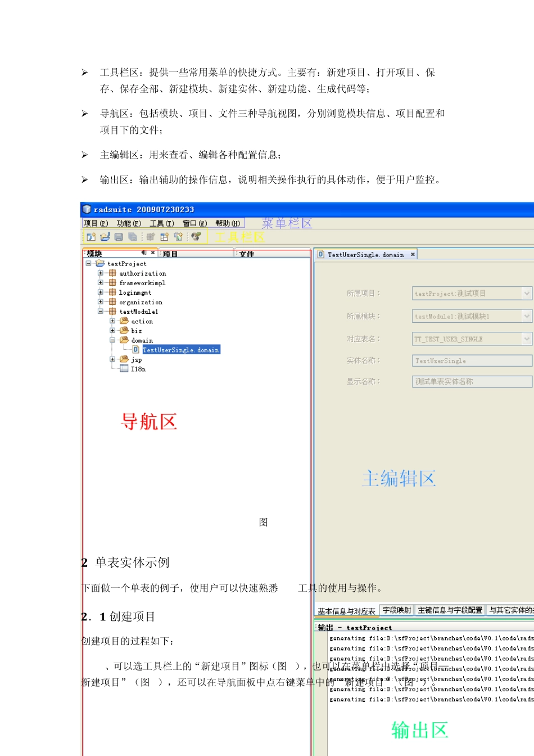Click the Save disk icon in toolbar
534x756 pixels.
click(x=119, y=237)
